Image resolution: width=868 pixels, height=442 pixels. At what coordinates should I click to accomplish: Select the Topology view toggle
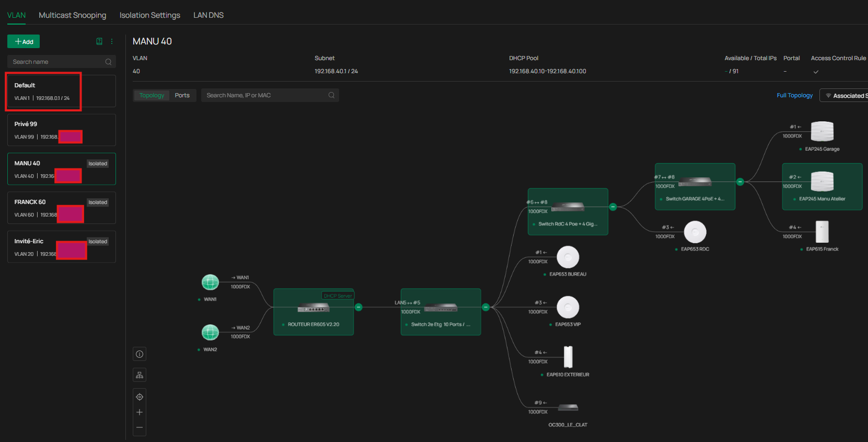coord(152,95)
